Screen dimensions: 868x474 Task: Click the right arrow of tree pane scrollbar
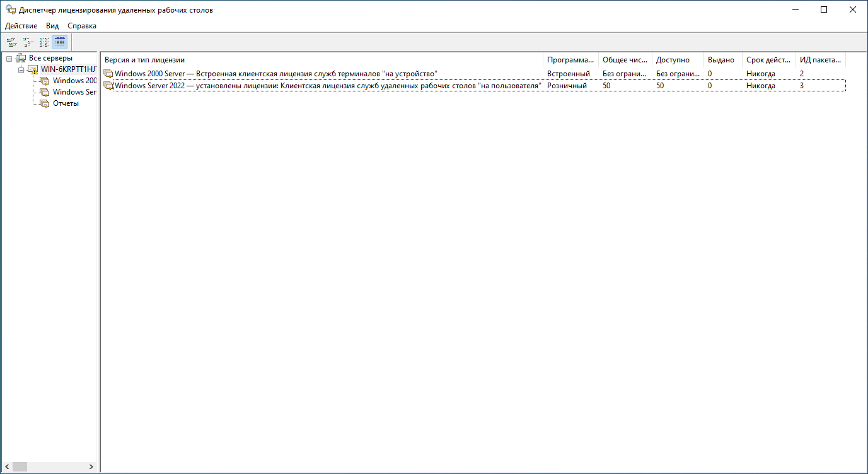(x=91, y=467)
